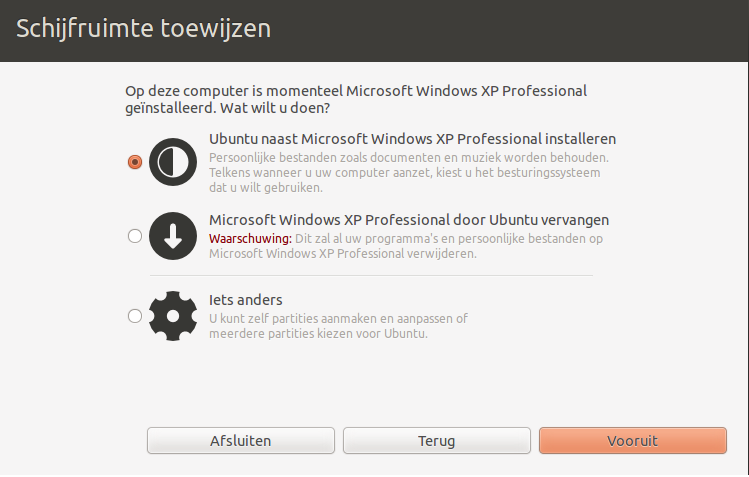Click the 'Telkens wanneer u uw computer aanzet' line
This screenshot has width=749, height=477.
click(x=405, y=173)
